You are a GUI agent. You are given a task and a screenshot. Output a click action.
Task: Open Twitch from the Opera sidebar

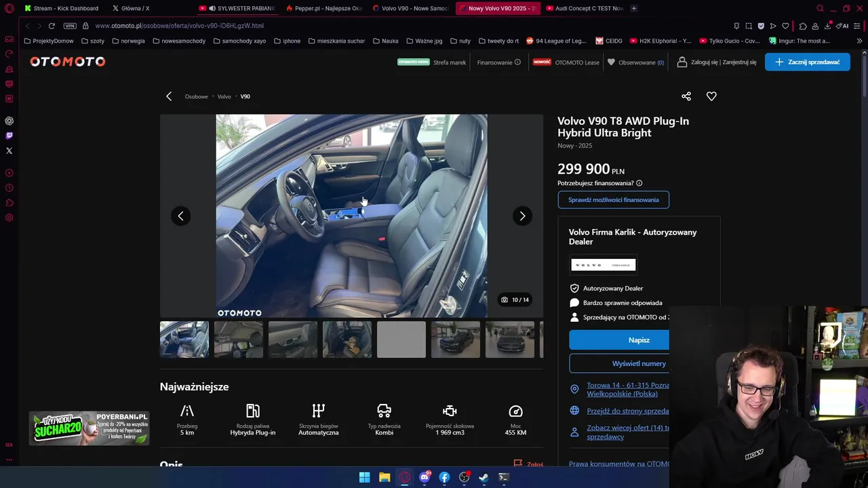(9, 136)
